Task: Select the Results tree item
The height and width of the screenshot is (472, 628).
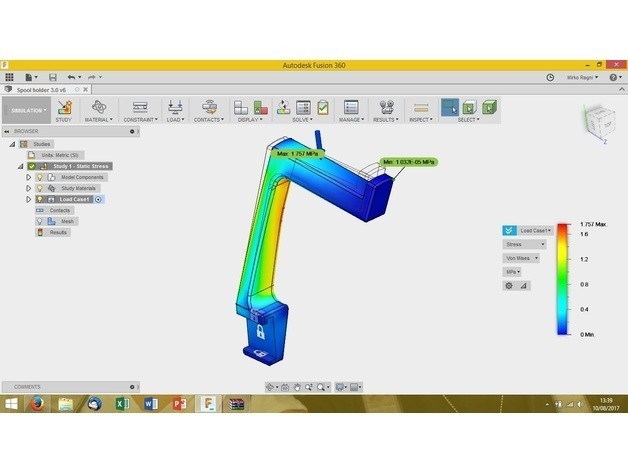Action: 53,232
